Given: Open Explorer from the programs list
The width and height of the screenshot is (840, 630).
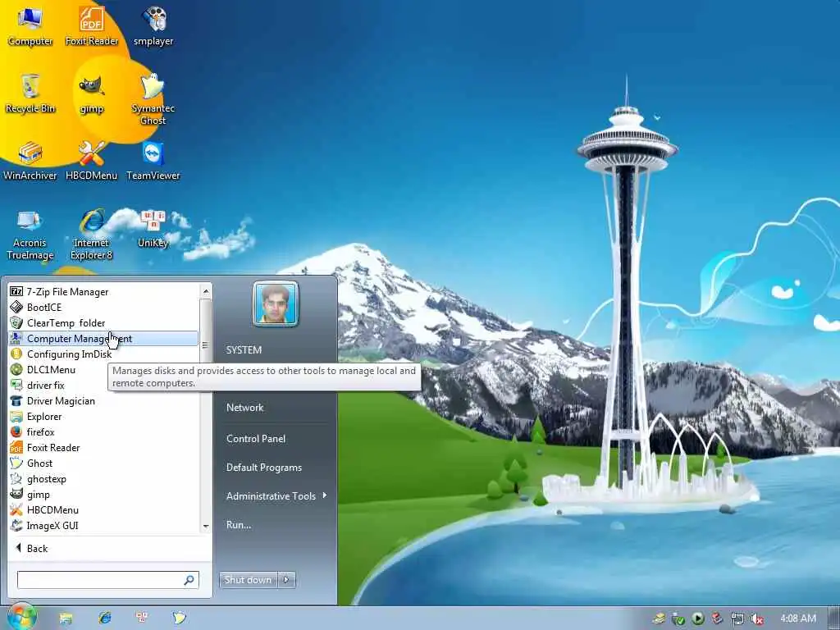Looking at the screenshot, I should (x=103, y=416).
